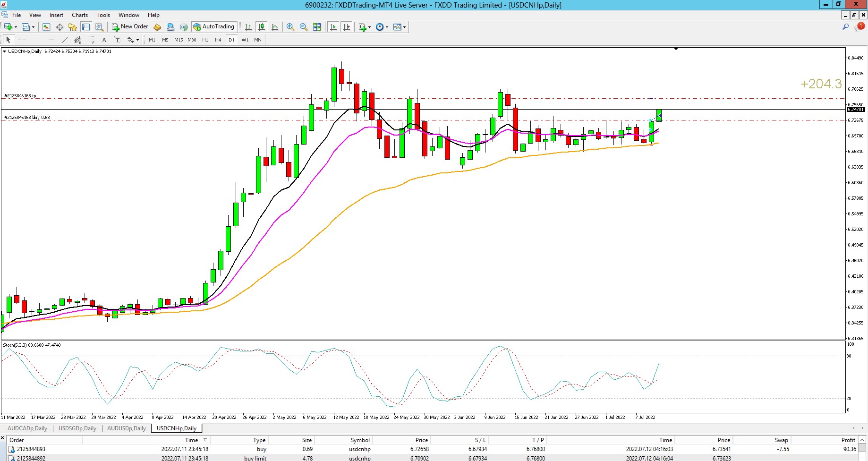Viewport: 868px width, 461px height.
Task: Expand the Periods dropdown arrow
Action: [387, 27]
